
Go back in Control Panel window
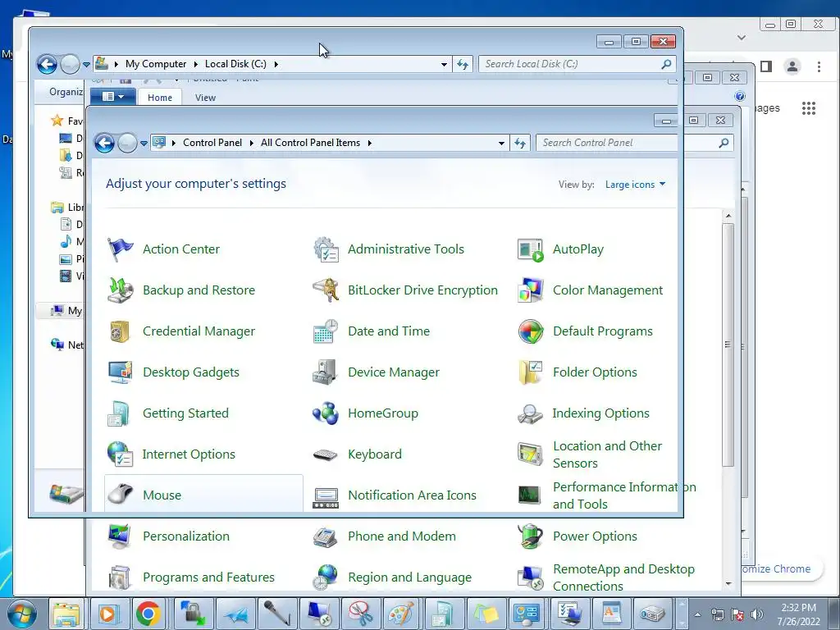click(104, 143)
